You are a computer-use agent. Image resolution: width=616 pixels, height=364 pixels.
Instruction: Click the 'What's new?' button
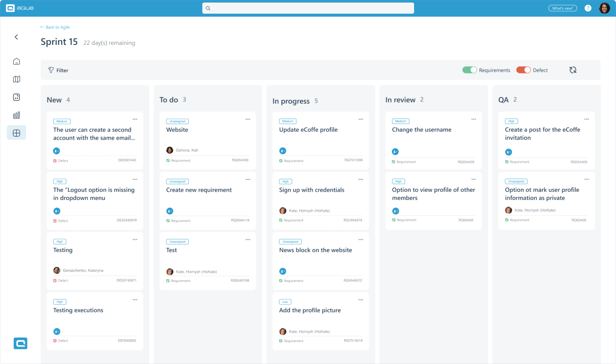[x=563, y=8]
